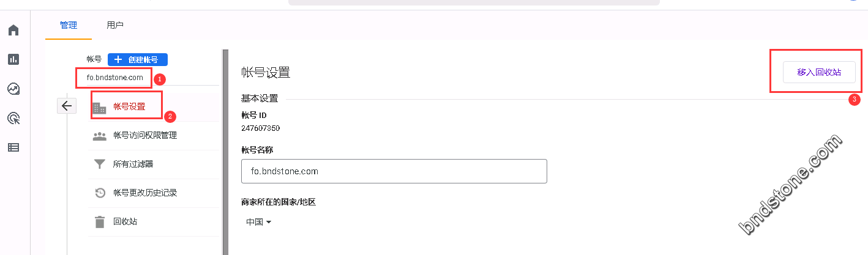Click the history clock icon for 帐号更改历史记录
The width and height of the screenshot is (868, 255).
click(x=100, y=193)
